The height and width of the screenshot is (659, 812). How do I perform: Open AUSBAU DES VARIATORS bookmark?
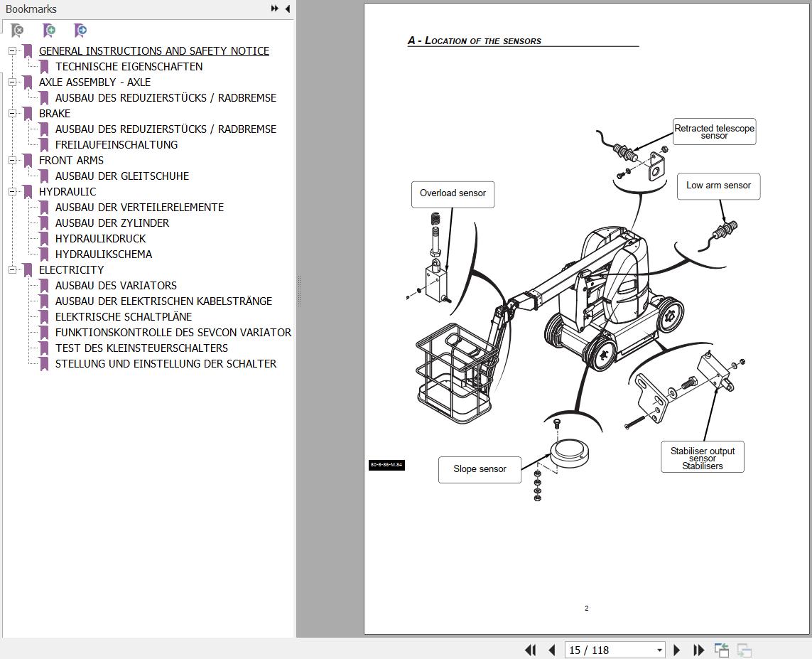(116, 286)
